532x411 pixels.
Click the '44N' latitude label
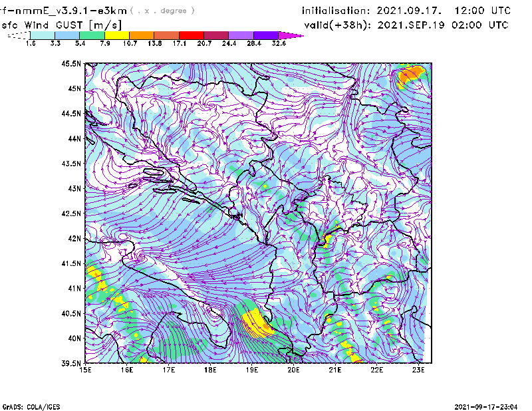(x=74, y=138)
